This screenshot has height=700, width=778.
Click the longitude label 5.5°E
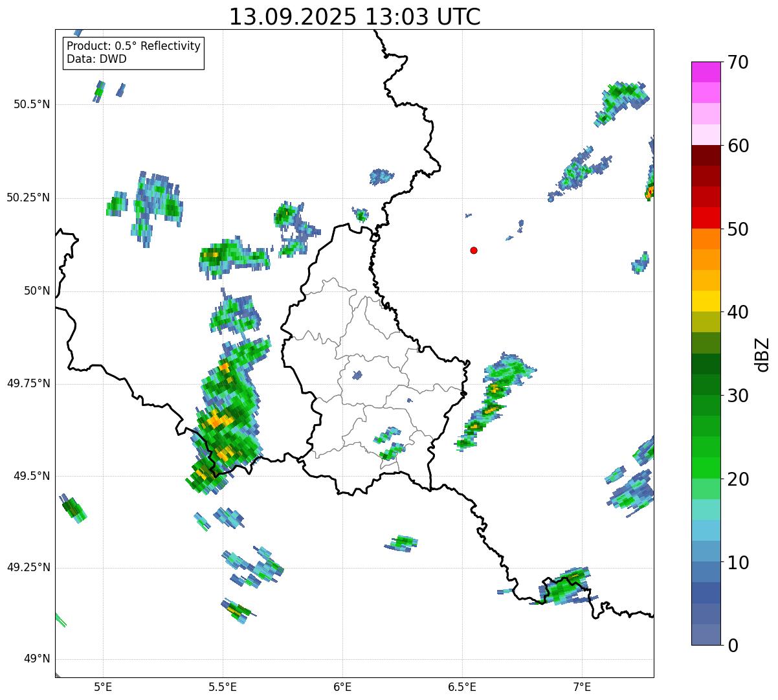pos(223,686)
